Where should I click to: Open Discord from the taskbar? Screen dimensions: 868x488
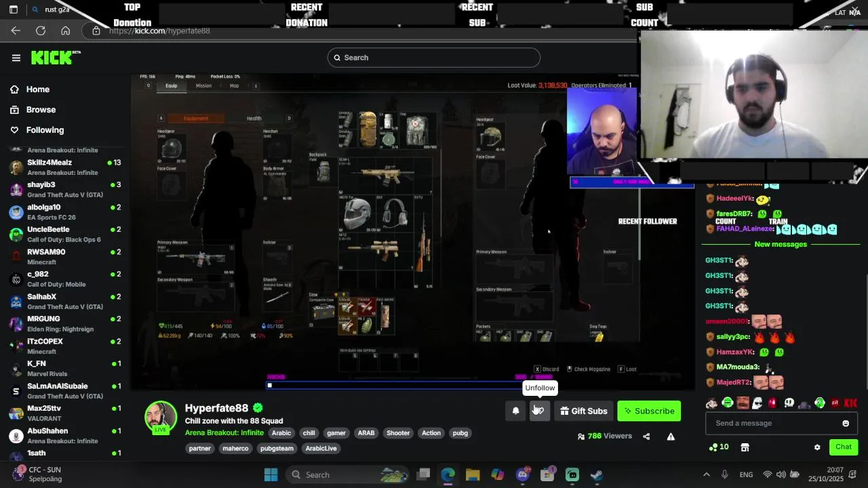pos(522,474)
